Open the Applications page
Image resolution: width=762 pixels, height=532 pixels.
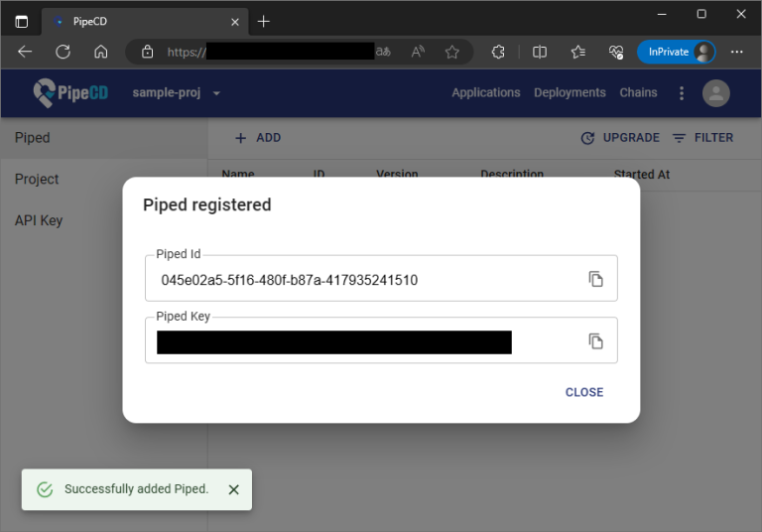tap(485, 93)
